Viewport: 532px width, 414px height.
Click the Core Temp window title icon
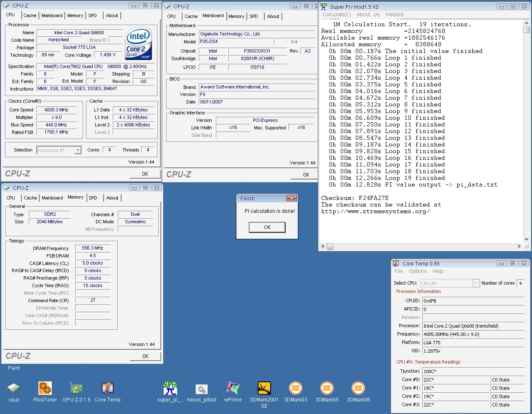click(x=396, y=263)
